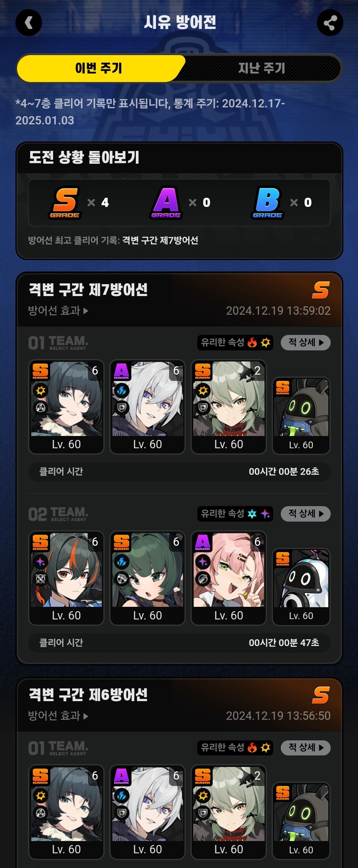The height and width of the screenshot is (868, 358).
Task: Select the white Bangboo in team 02
Action: [301, 587]
